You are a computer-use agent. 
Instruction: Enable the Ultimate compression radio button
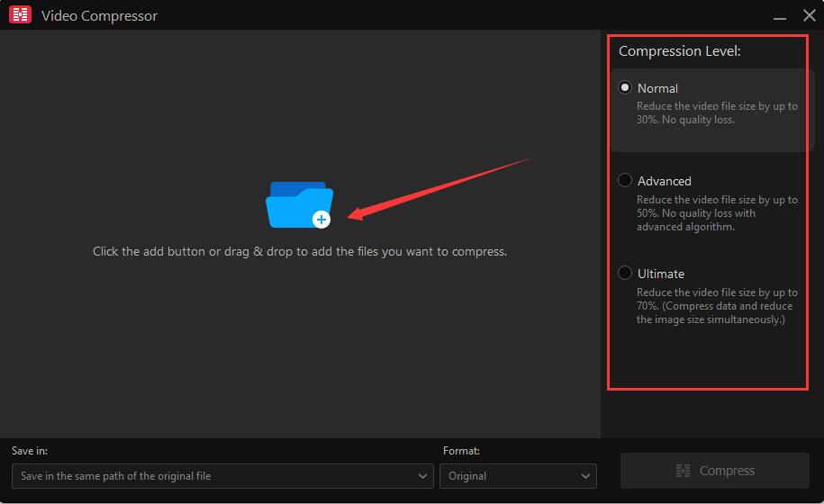coord(625,274)
